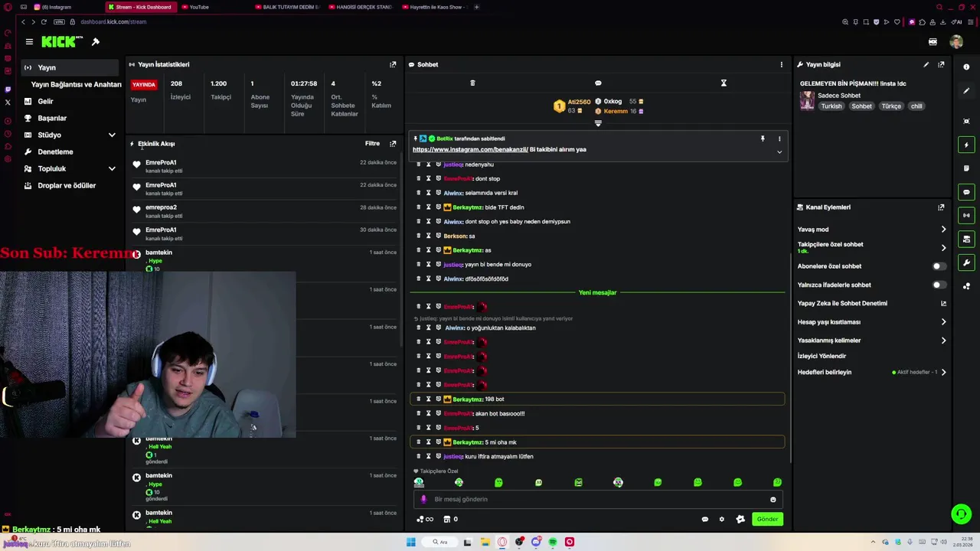
Task: Open the hamburger menu next to Kick logo
Action: pyautogui.click(x=29, y=42)
